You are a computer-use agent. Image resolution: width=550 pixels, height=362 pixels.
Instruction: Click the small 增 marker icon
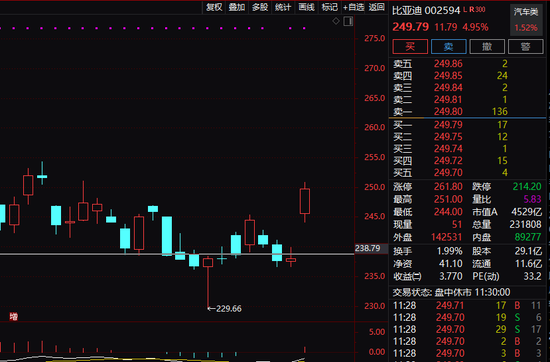(13, 317)
